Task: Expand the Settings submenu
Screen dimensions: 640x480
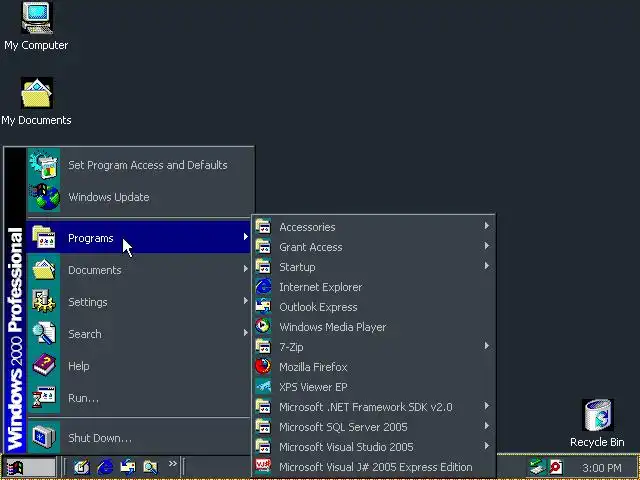Action: coord(139,302)
